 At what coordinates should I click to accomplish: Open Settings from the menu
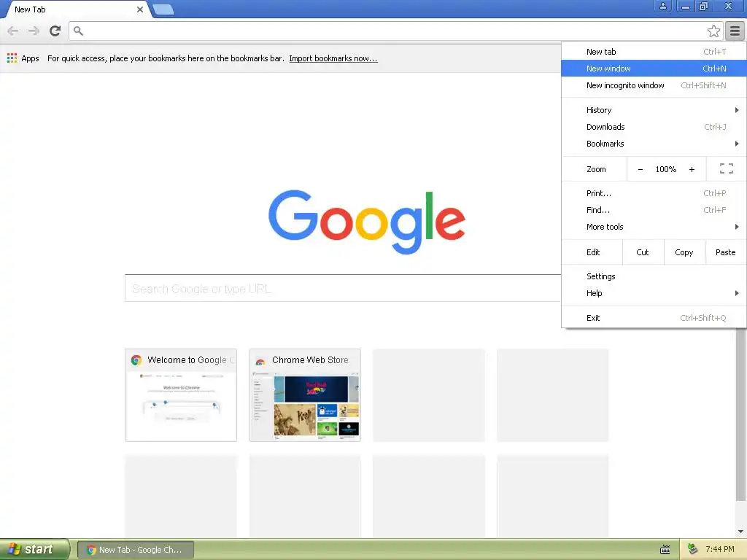coord(654,276)
